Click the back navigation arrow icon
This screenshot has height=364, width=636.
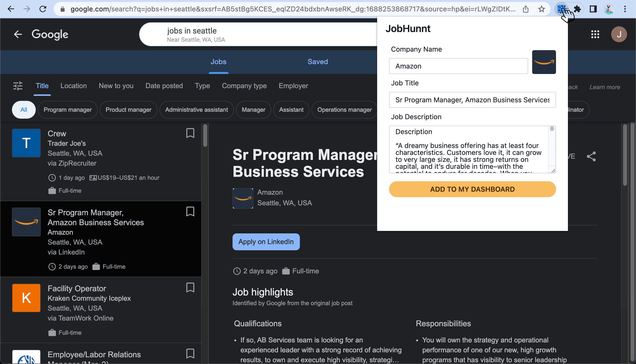click(10, 9)
